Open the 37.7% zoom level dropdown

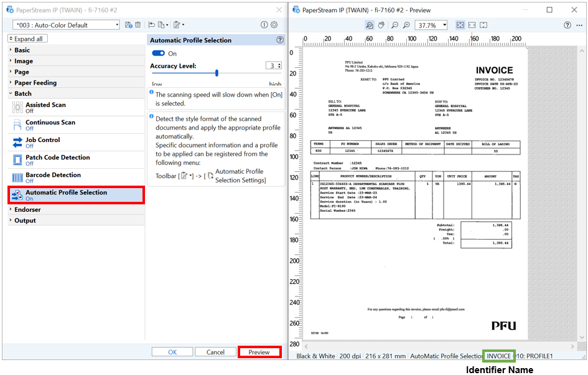pos(445,25)
